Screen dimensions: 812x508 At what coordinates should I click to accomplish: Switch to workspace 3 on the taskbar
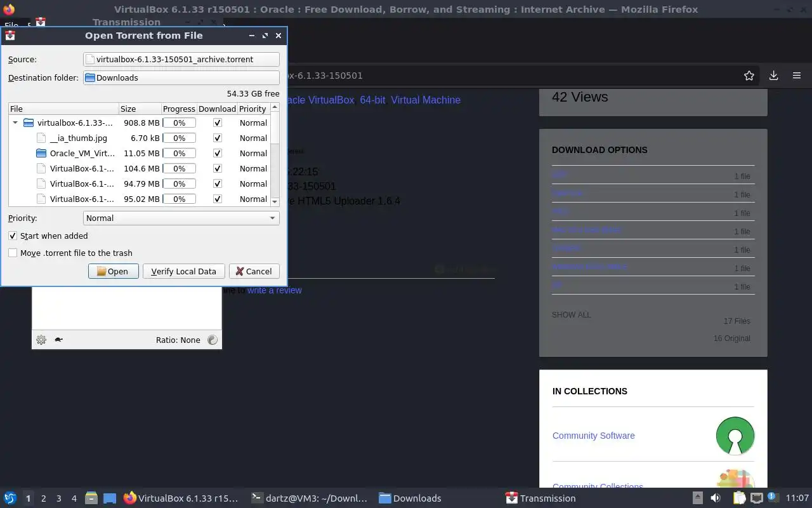(58, 498)
